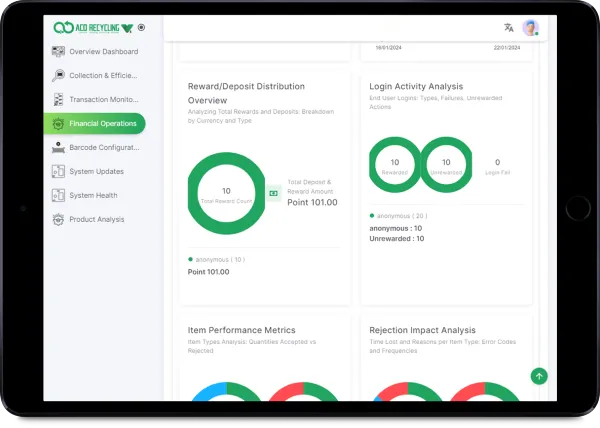Screen dimensions: 600x428
Task: Toggle the sidebar pin radio next to logo
Action: coord(141,28)
